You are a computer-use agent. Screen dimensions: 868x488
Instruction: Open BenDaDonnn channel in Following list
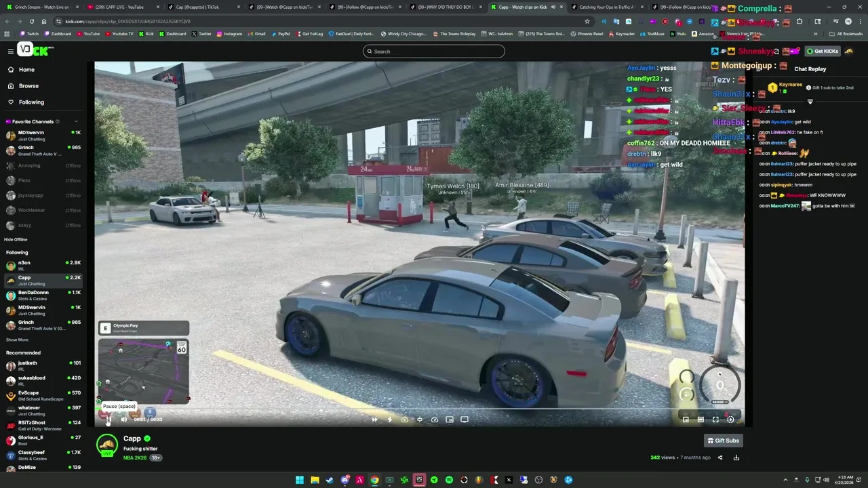coord(43,296)
